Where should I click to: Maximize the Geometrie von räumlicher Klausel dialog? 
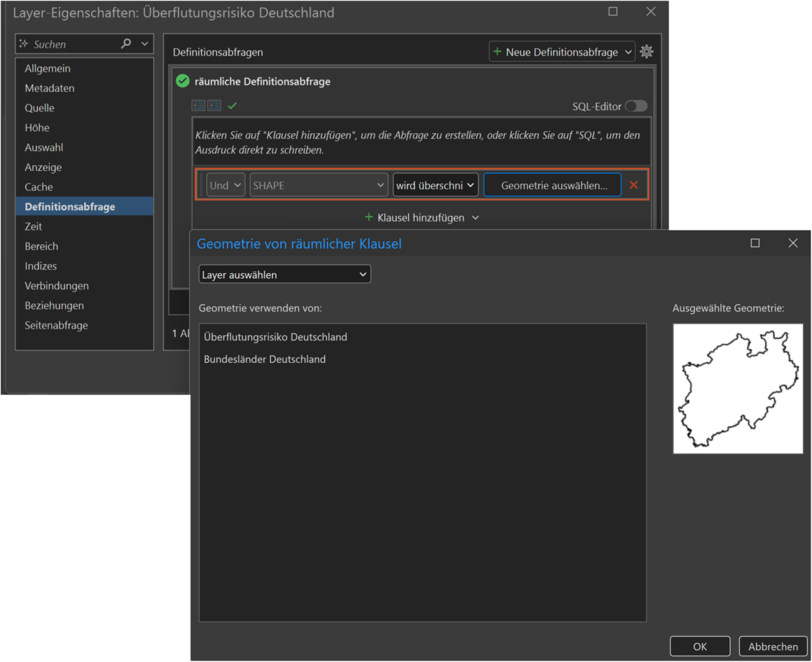coord(755,243)
